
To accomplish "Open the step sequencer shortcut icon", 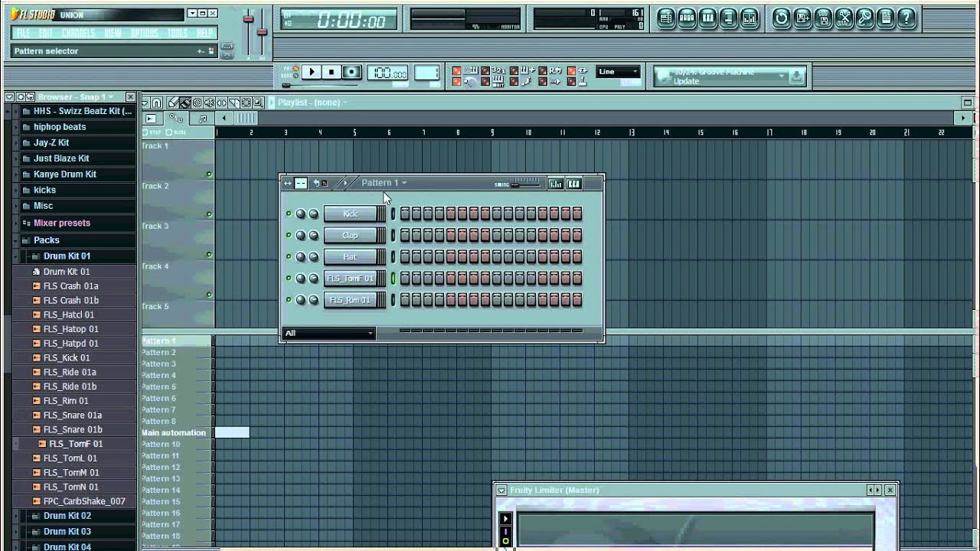I will [x=687, y=18].
